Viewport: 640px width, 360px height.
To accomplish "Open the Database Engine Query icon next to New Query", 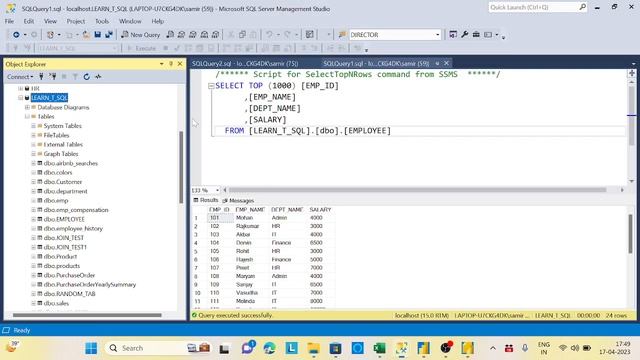I will pos(170,35).
